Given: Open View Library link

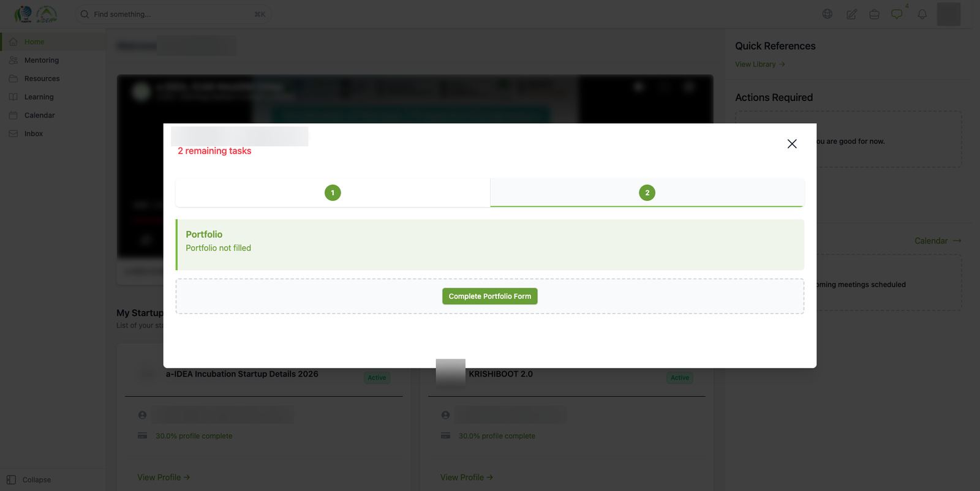Looking at the screenshot, I should coord(760,64).
